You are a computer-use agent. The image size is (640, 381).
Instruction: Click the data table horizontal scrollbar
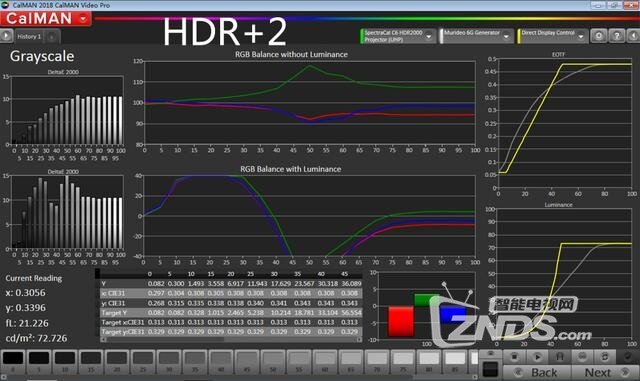coord(231,339)
